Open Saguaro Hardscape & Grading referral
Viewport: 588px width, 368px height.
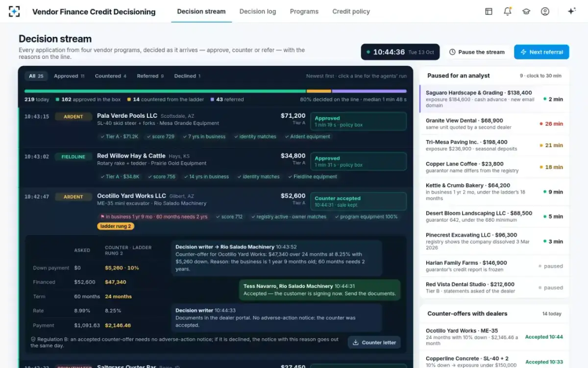pos(494,99)
